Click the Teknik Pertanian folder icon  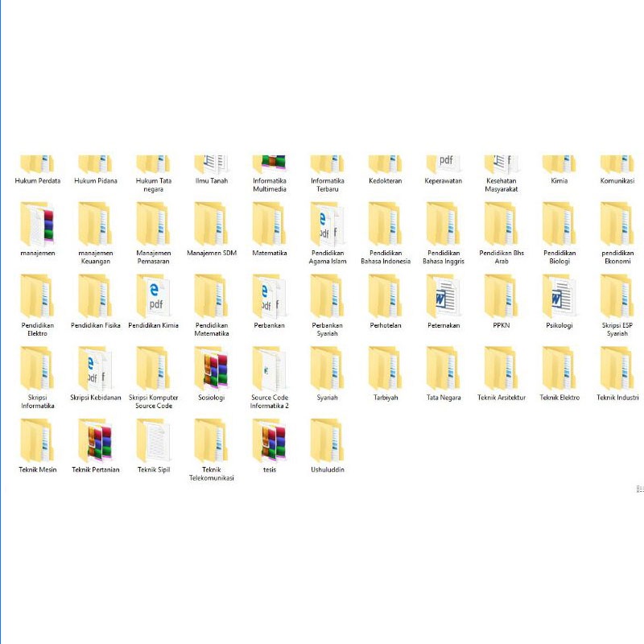pyautogui.click(x=96, y=441)
